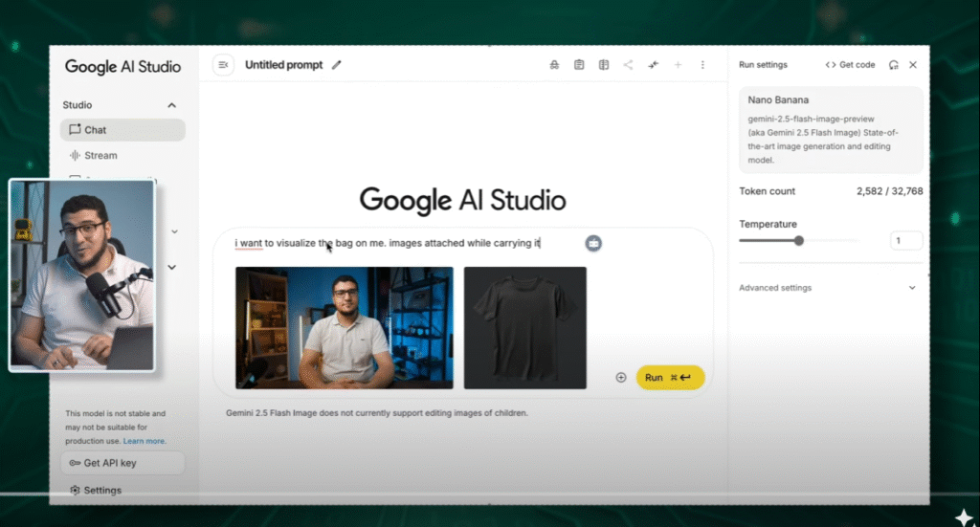Viewport: 980px width, 527px height.
Task: Select the Nano Banana model card
Action: (x=831, y=130)
